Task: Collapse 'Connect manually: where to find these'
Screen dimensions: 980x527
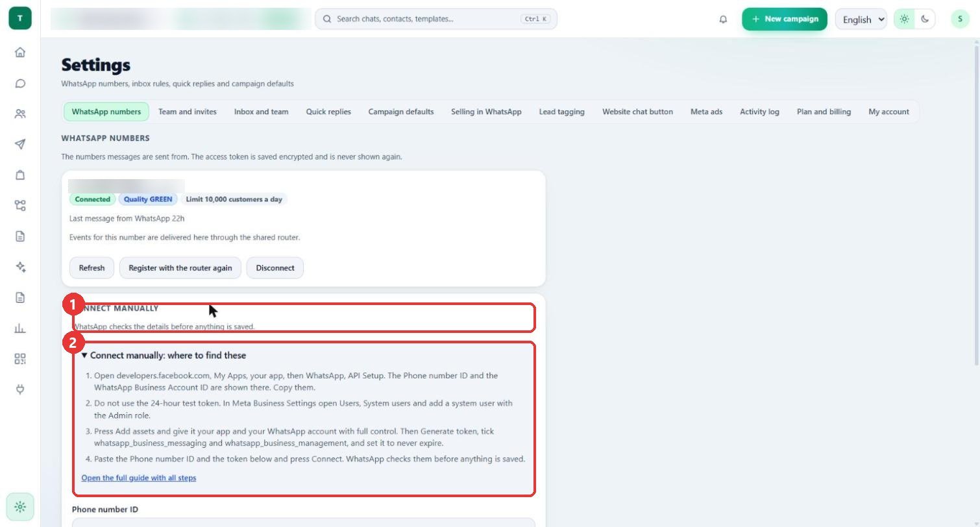Action: 164,356
